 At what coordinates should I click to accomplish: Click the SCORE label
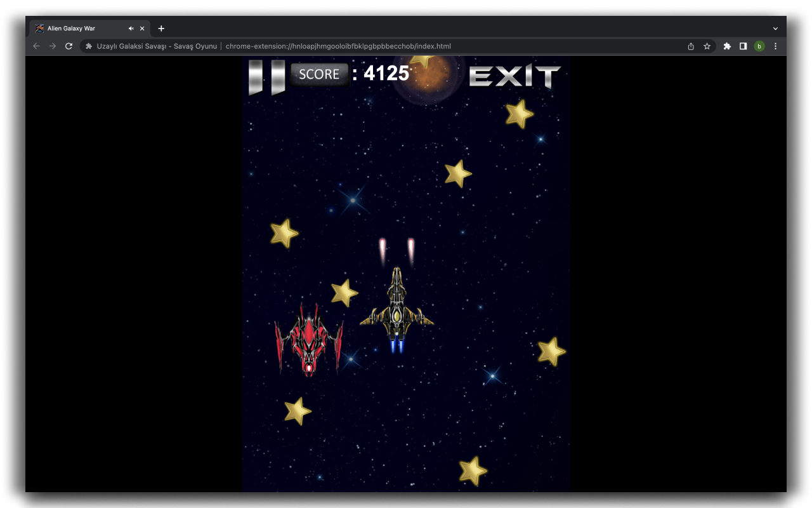(x=319, y=74)
